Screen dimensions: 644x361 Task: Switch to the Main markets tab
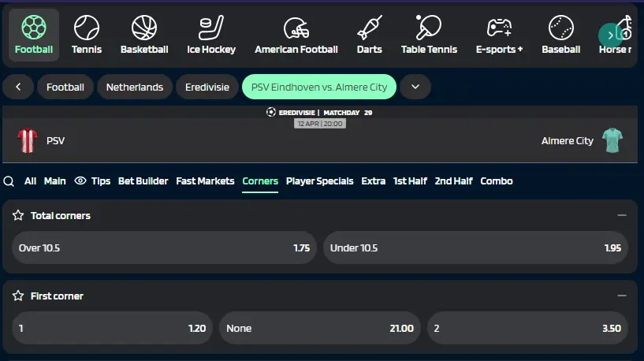coord(54,181)
